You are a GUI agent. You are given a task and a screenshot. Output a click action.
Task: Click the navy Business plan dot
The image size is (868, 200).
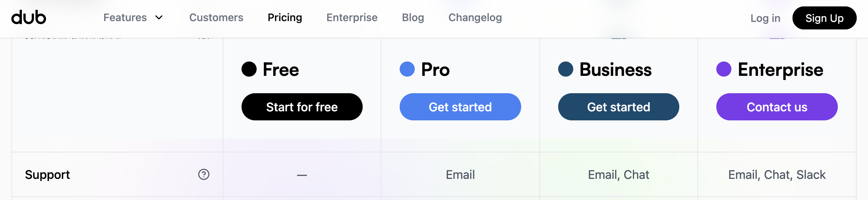566,69
